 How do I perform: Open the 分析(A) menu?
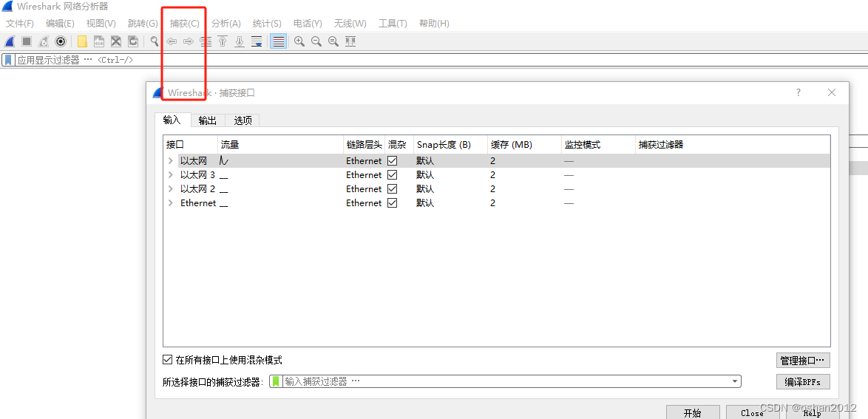click(226, 23)
